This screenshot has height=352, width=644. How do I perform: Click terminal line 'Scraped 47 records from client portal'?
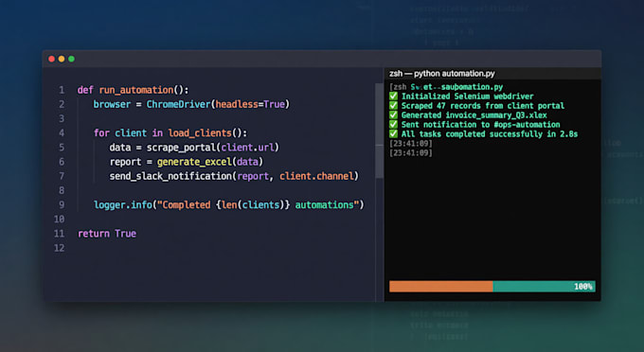[483, 105]
